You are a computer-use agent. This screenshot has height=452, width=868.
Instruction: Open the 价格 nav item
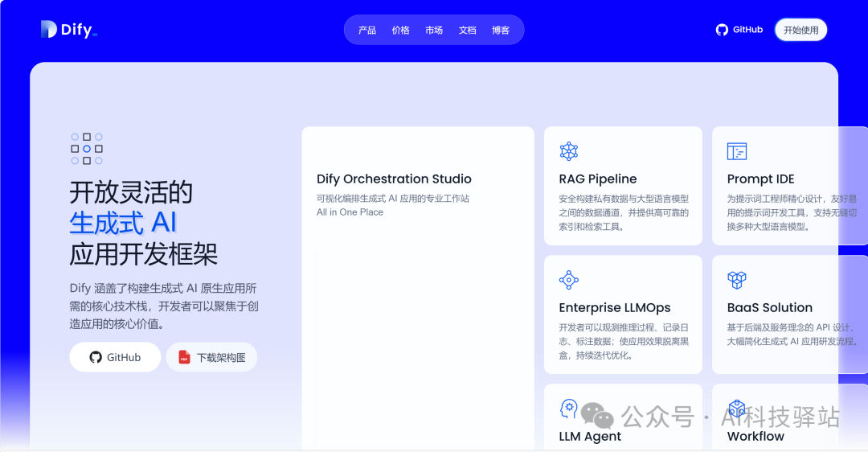click(401, 30)
